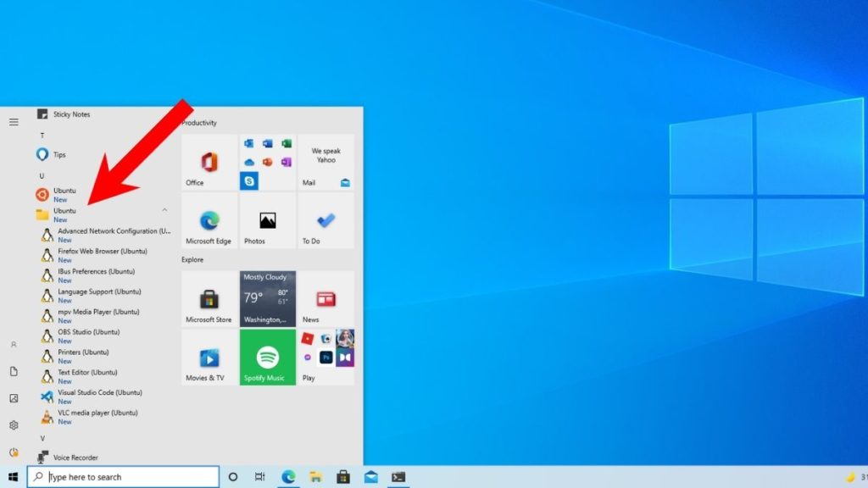Open Task View from the taskbar
The width and height of the screenshot is (868, 488).
[260, 477]
